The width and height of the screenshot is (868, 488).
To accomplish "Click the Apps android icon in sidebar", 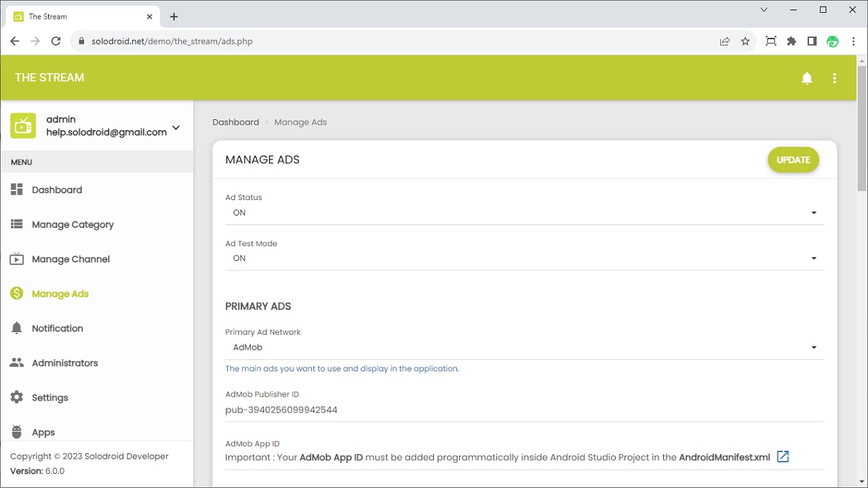I will tap(17, 432).
